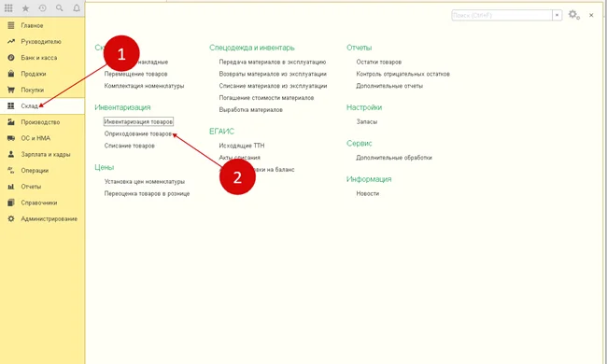The image size is (607, 364).
Task: Close the section menu panel
Action: point(591,15)
